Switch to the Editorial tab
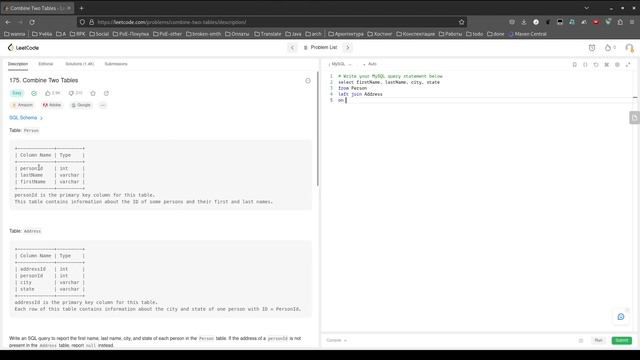Viewport: 640px width, 360px height. point(46,64)
